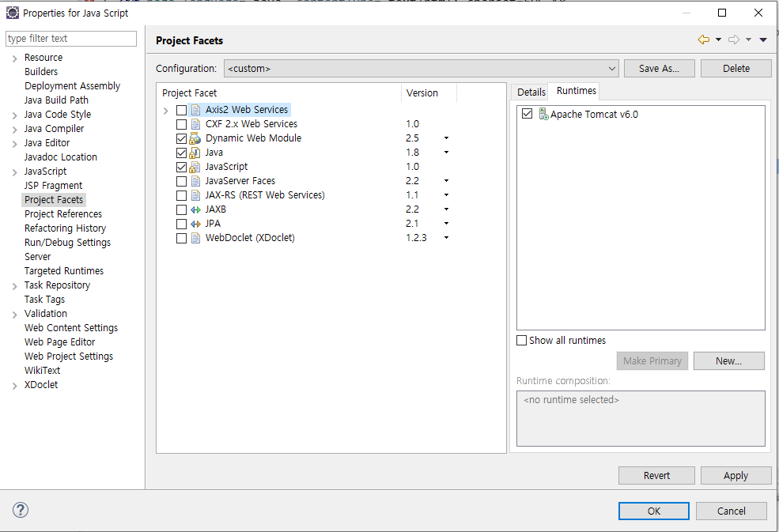Open WebDoclet version 1.2.3 dropdown

[446, 238]
